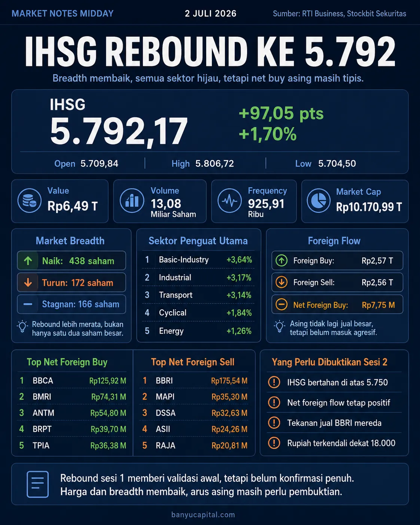Click BMRI in Top Net Foreign Buy
This screenshot has width=420, height=525.
[x=42, y=397]
